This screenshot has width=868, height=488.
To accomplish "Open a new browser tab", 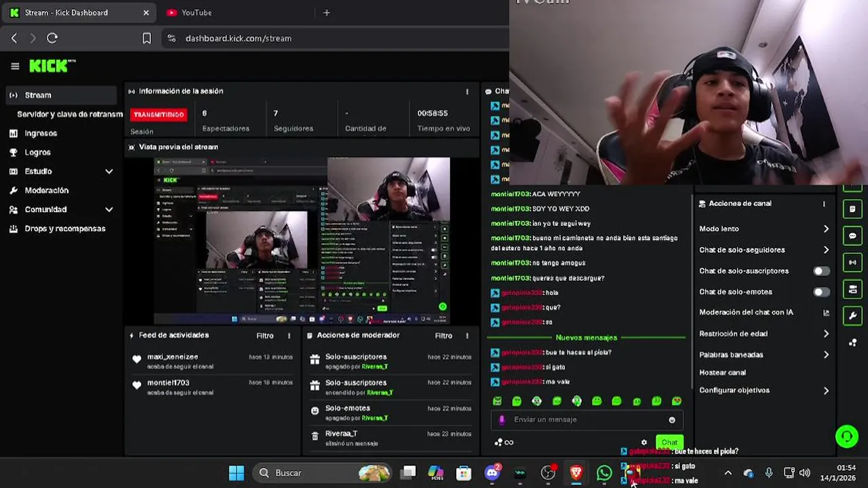I will tap(326, 13).
